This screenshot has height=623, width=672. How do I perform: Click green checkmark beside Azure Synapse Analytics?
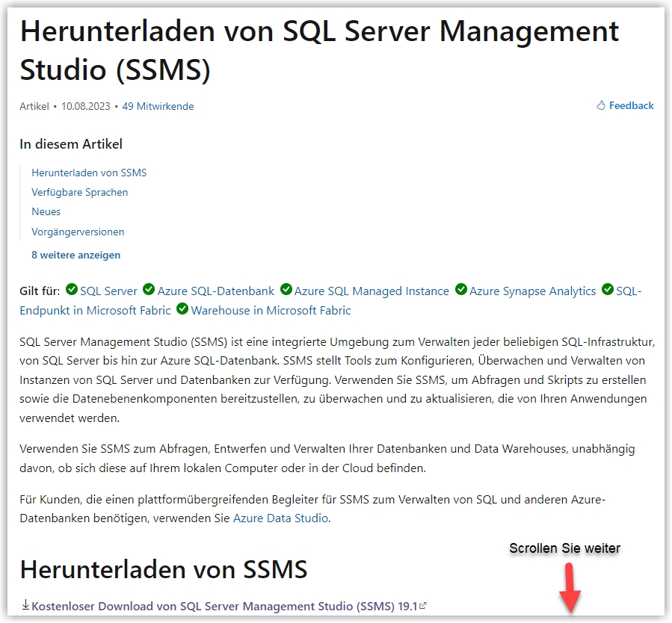tap(460, 289)
